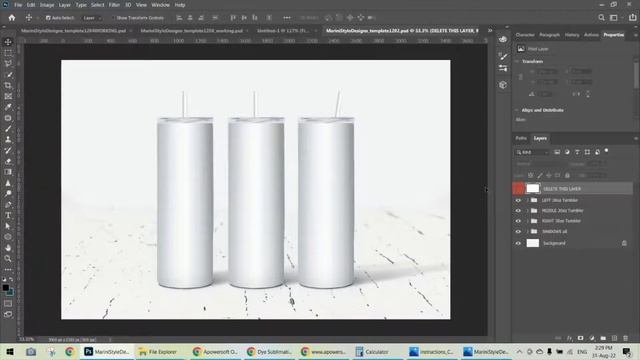
Task: Switch to the History tab
Action: 572,35
